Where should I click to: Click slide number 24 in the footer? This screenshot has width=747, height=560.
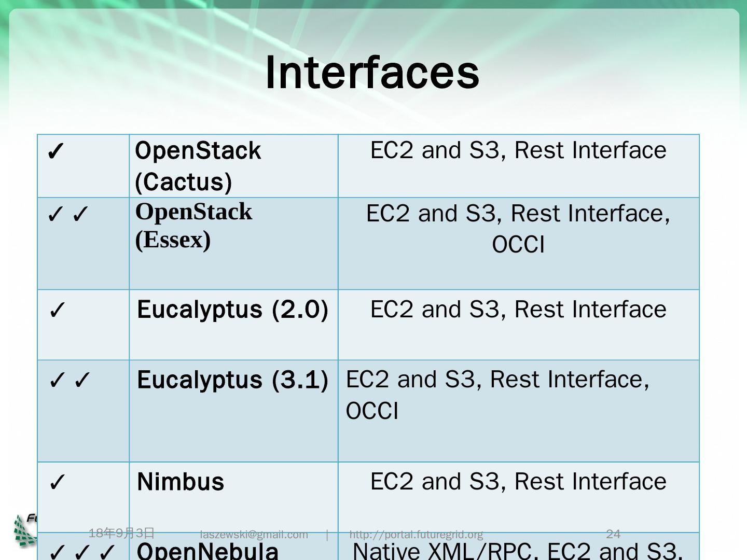pos(613,534)
